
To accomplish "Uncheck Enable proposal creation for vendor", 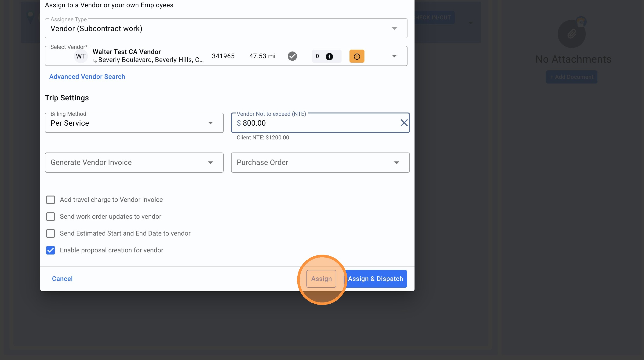I will click(x=51, y=250).
